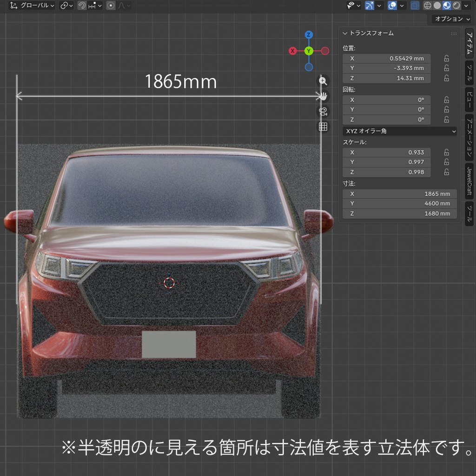Open the グローバル transform orientation dropdown

tap(32, 6)
